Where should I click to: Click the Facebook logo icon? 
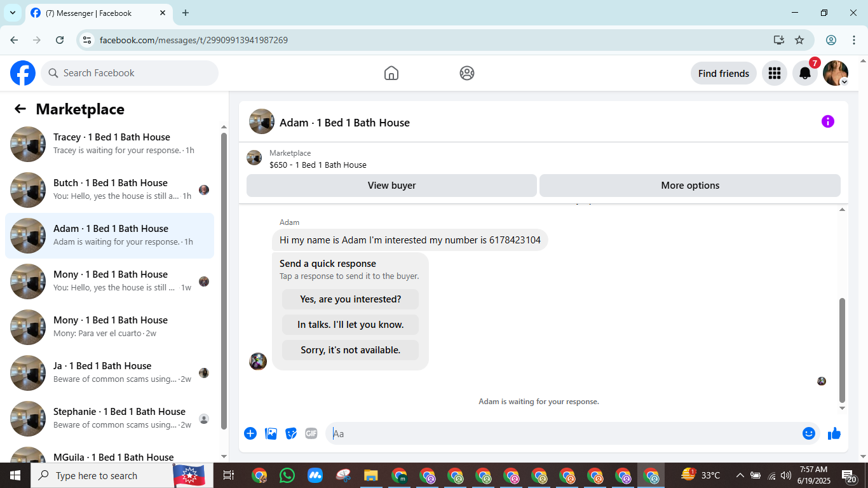[23, 73]
